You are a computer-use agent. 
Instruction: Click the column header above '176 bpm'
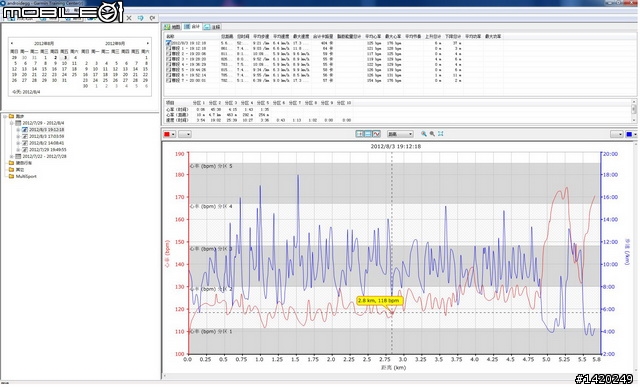393,36
